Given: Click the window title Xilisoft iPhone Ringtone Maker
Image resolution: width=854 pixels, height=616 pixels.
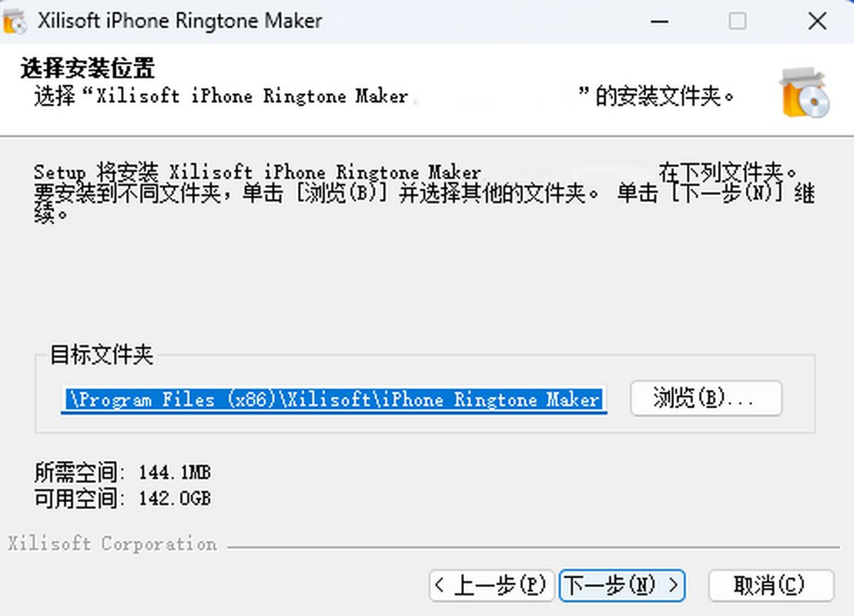Looking at the screenshot, I should [x=179, y=21].
